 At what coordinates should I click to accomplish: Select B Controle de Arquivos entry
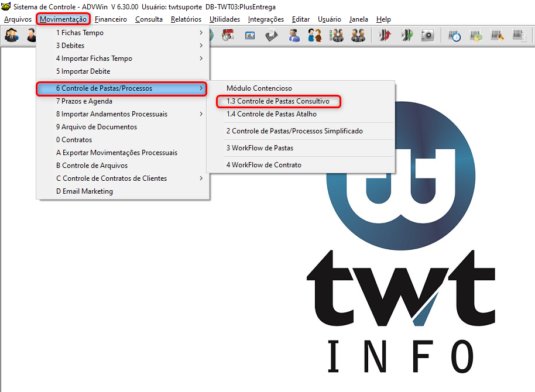click(123, 166)
